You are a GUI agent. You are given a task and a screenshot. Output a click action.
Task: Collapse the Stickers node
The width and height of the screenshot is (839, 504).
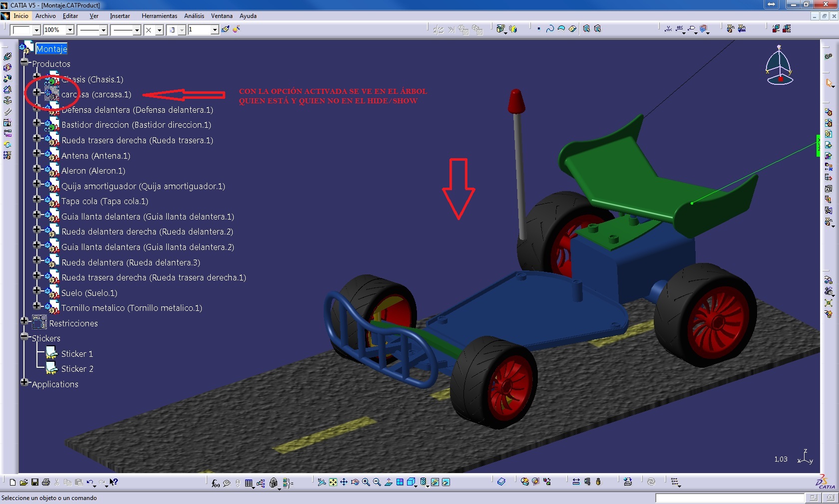point(24,336)
